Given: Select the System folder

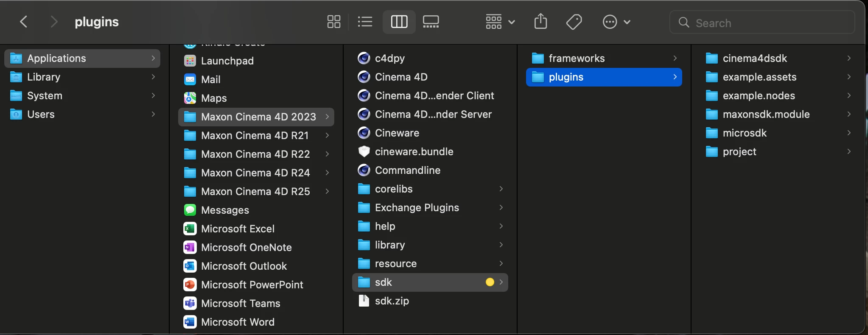Looking at the screenshot, I should (x=82, y=95).
